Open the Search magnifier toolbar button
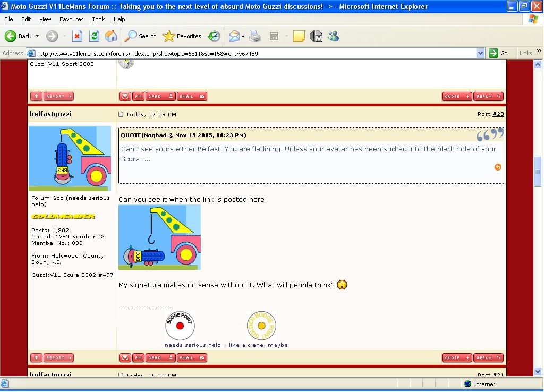This screenshot has height=392, width=544. 140,36
